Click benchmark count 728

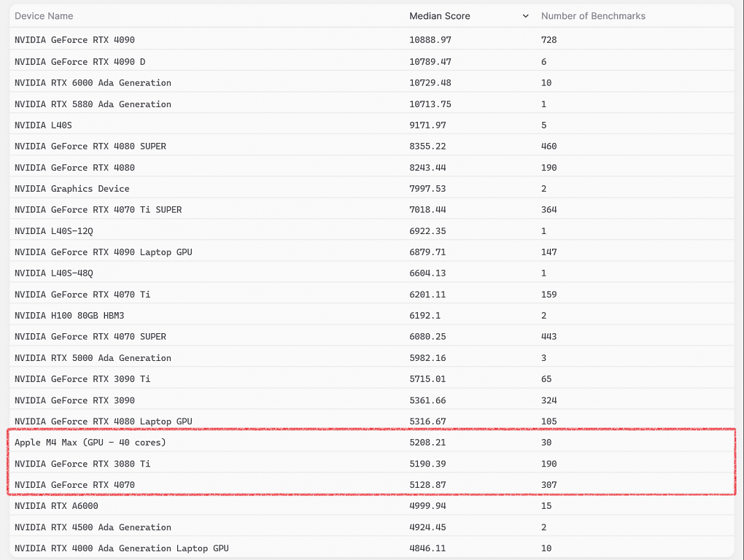(549, 40)
